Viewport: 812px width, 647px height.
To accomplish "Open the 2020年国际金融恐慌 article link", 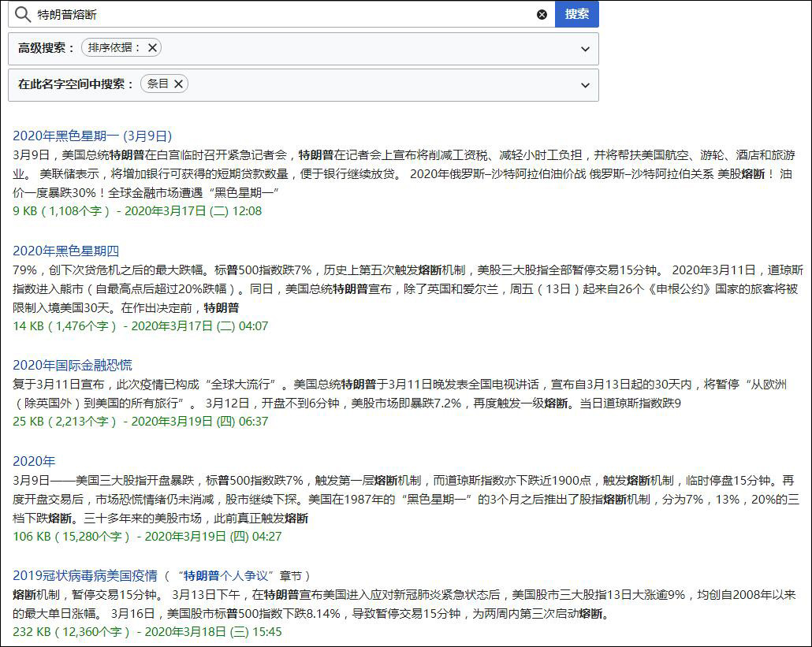I will (73, 365).
